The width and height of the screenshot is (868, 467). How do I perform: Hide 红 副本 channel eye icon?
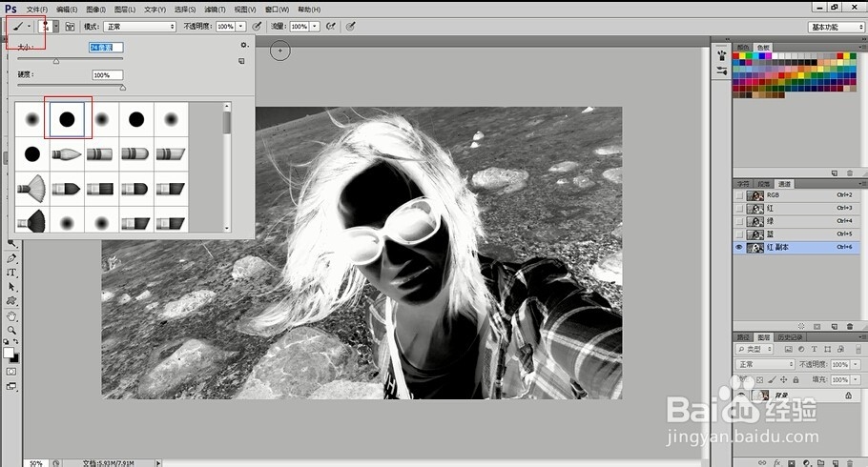(739, 248)
